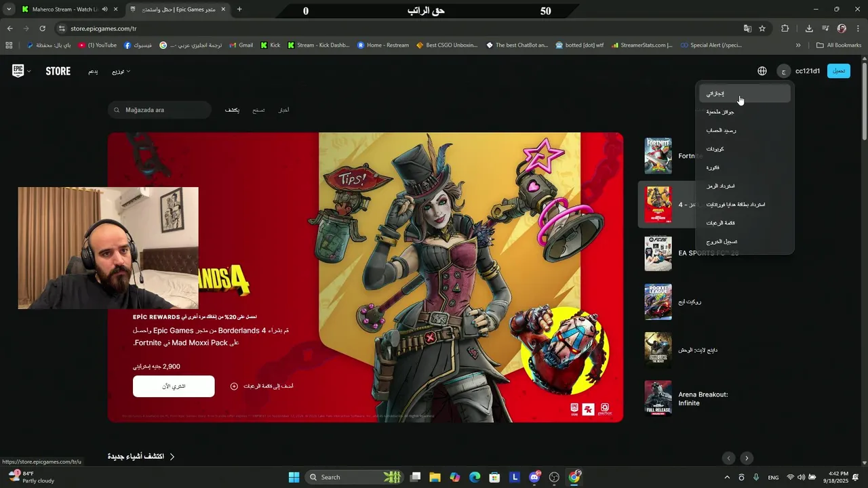
Task: Click the white اشتري الآن button
Action: 174,386
